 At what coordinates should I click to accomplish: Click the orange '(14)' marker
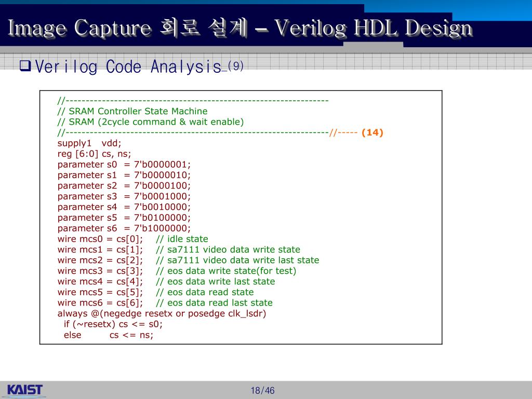tap(372, 132)
